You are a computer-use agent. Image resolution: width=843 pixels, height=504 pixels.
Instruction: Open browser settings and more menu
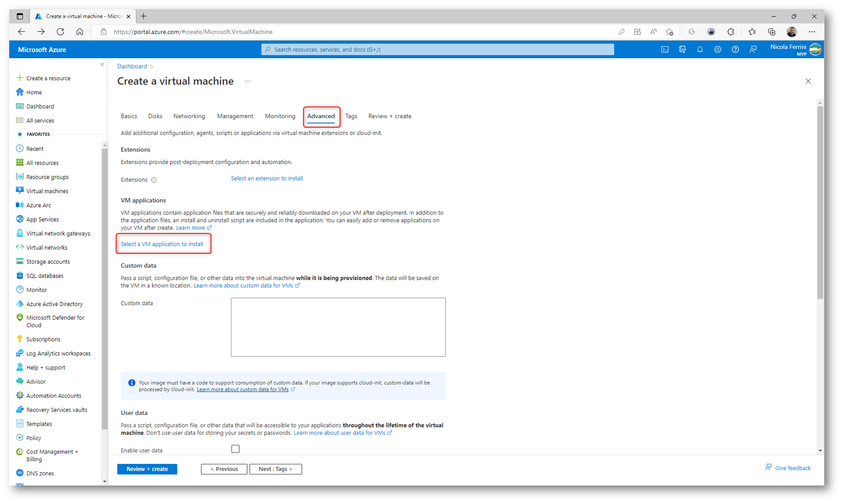coord(812,32)
